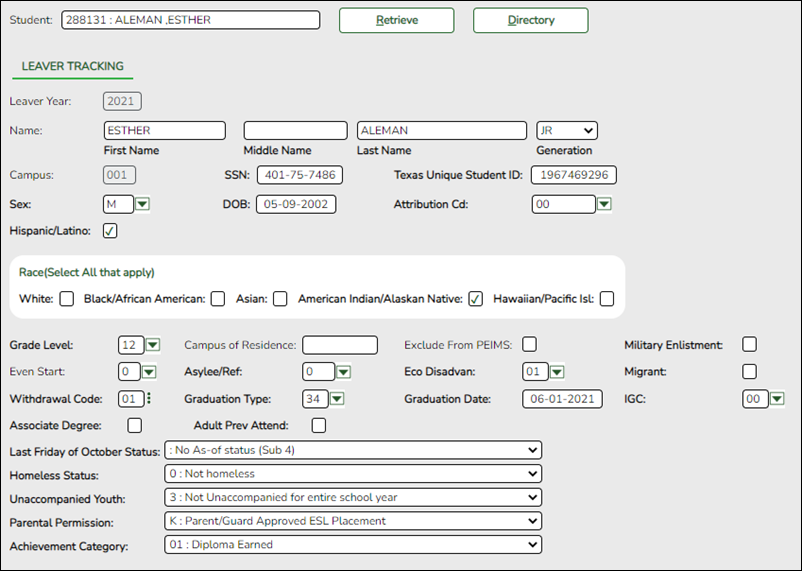Click the Eco Disadvan value field
Viewport: 802px width, 571px height.
535,372
